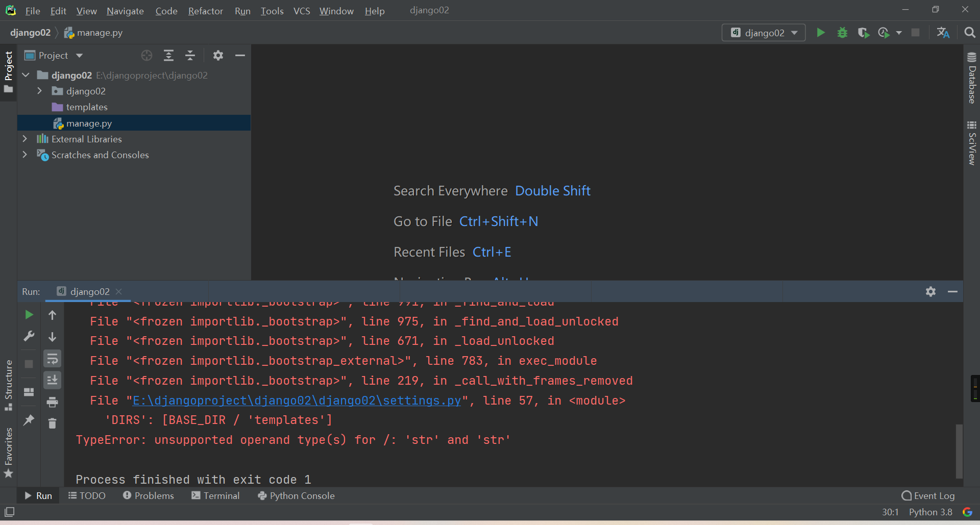
Task: Click the Run panel stop square
Action: coord(29,364)
